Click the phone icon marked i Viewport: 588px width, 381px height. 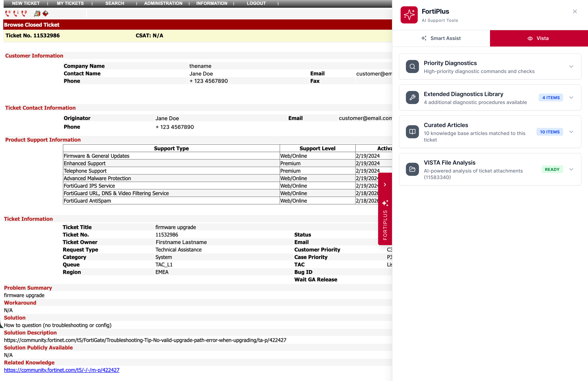point(16,13)
